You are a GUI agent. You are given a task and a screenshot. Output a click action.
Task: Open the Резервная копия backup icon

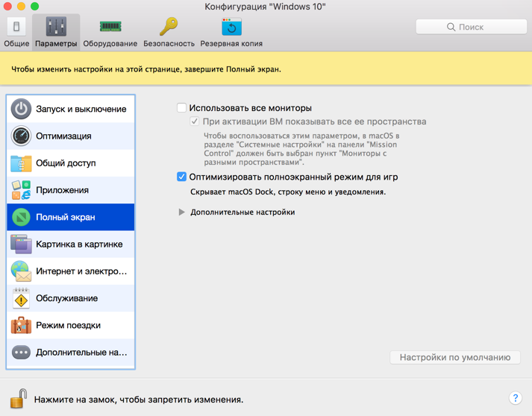231,26
